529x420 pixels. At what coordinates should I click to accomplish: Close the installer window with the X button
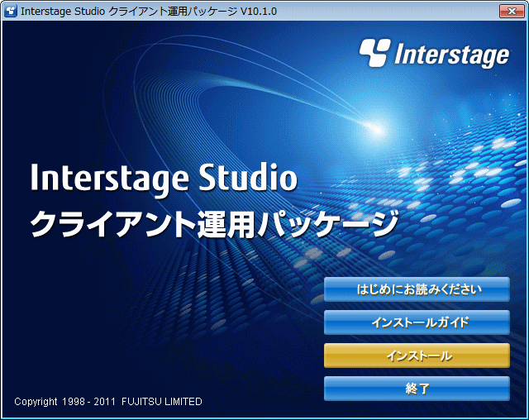(512, 11)
